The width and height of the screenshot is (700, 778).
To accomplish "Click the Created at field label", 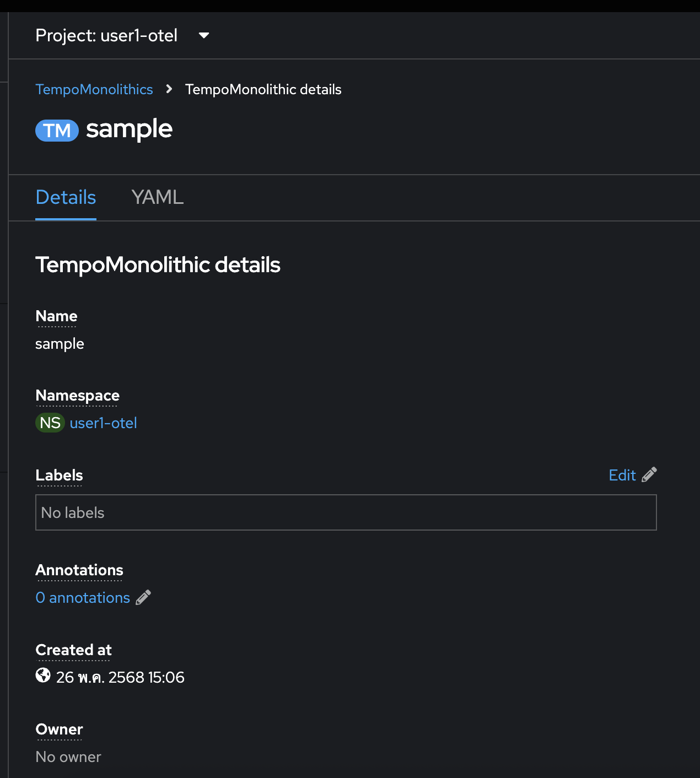I will coord(73,650).
